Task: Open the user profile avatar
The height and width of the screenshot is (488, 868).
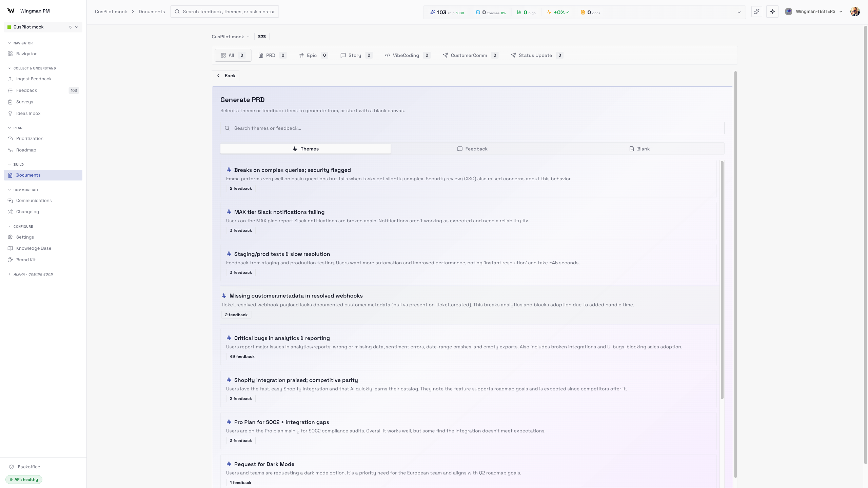Action: pos(855,12)
